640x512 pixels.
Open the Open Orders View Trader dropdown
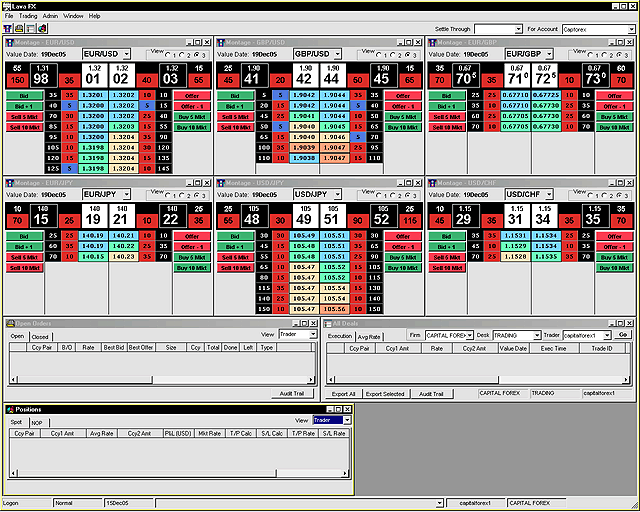coord(313,334)
